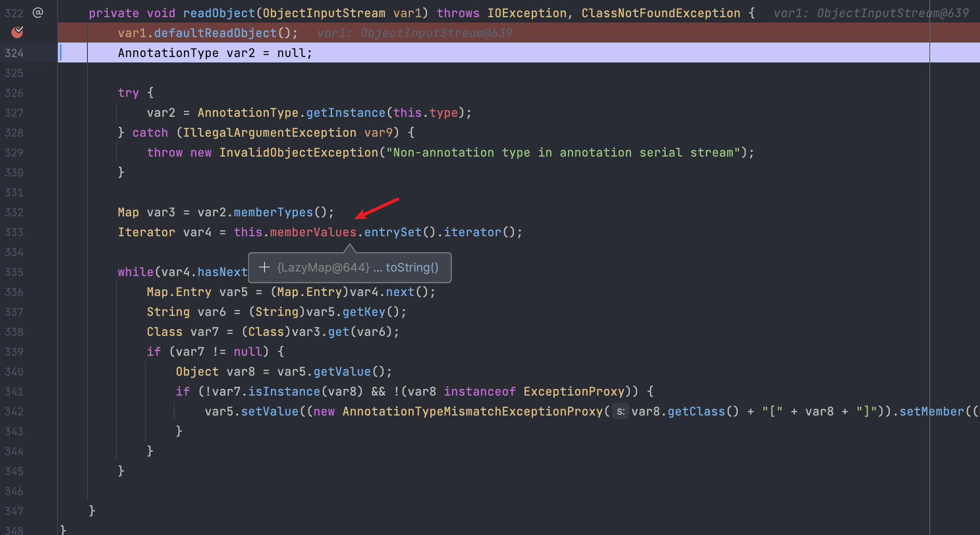Click hasNext in the while condition
The height and width of the screenshot is (535, 980).
(x=222, y=272)
